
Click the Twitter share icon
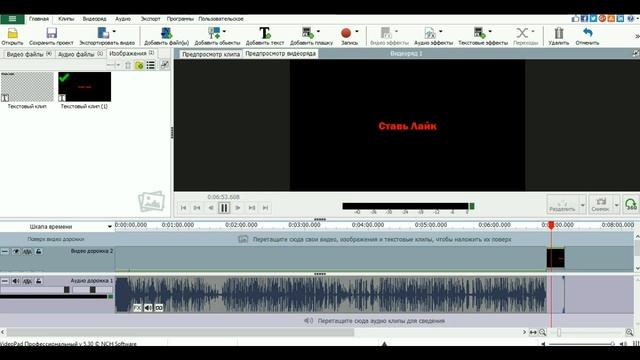593,18
